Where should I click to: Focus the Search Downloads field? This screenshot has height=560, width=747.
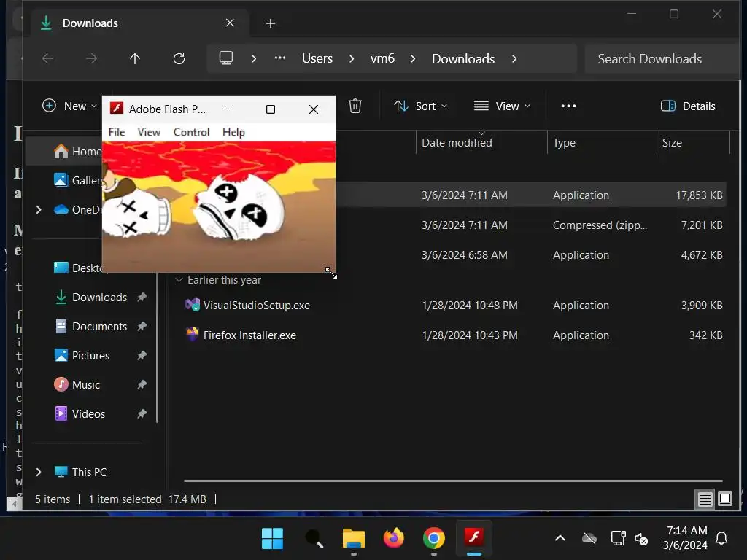[x=662, y=58]
